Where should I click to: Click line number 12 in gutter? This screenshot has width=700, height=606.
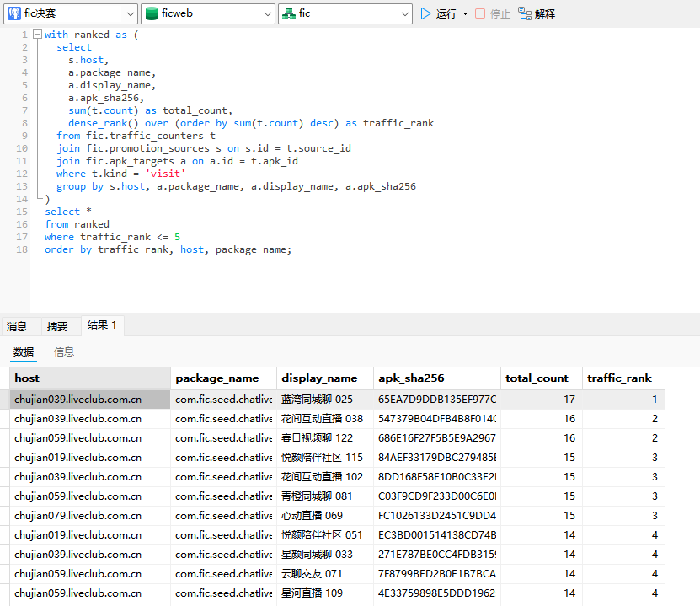coord(22,174)
